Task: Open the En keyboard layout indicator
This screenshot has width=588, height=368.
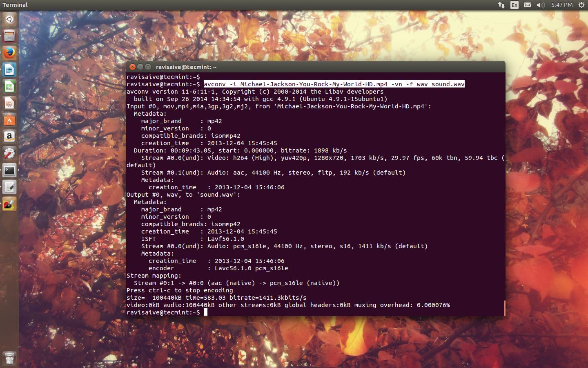Action: click(514, 5)
